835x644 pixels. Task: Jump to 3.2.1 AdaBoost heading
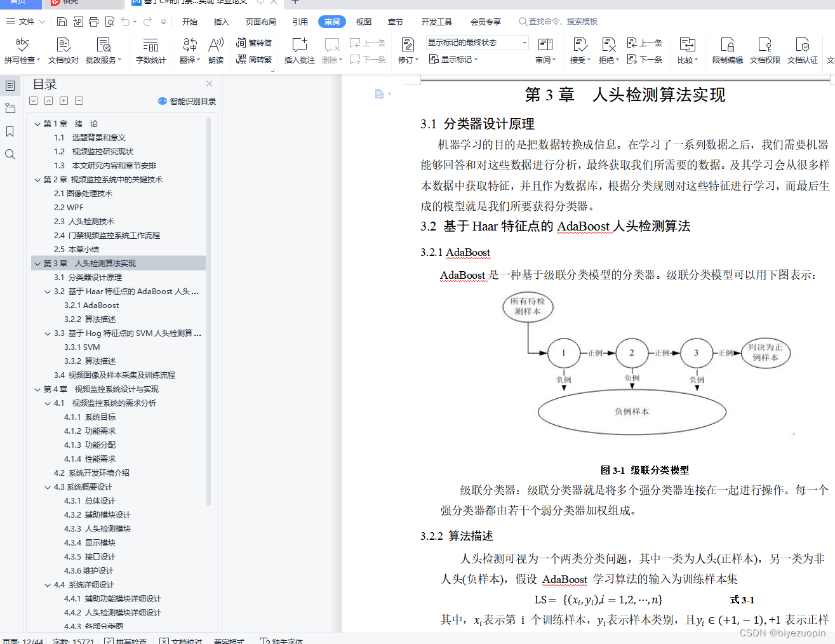point(91,305)
